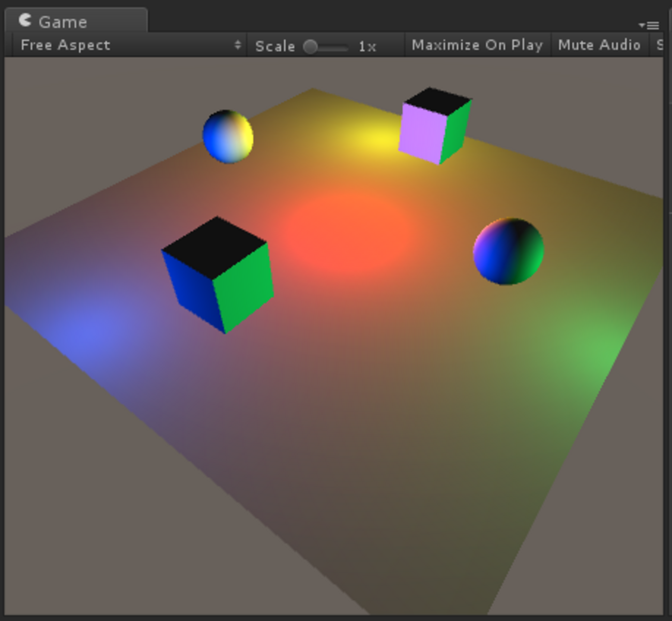The width and height of the screenshot is (672, 621).
Task: Click the Pac-Man icon on the Game tab
Action: pyautogui.click(x=25, y=20)
